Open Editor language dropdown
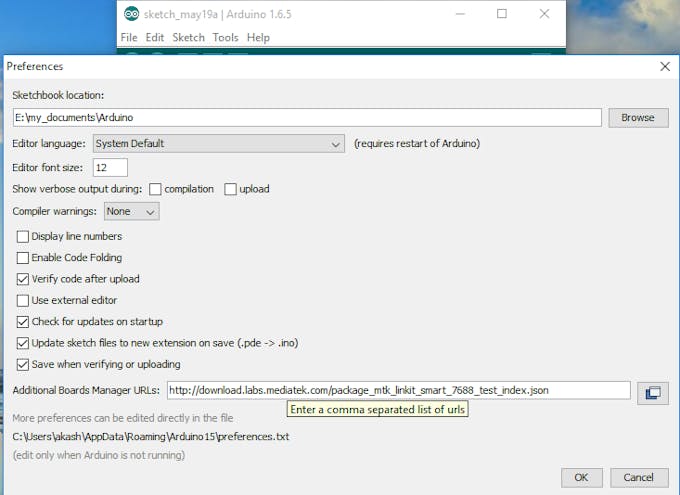Viewport: 680px width, 495px height. (219, 144)
